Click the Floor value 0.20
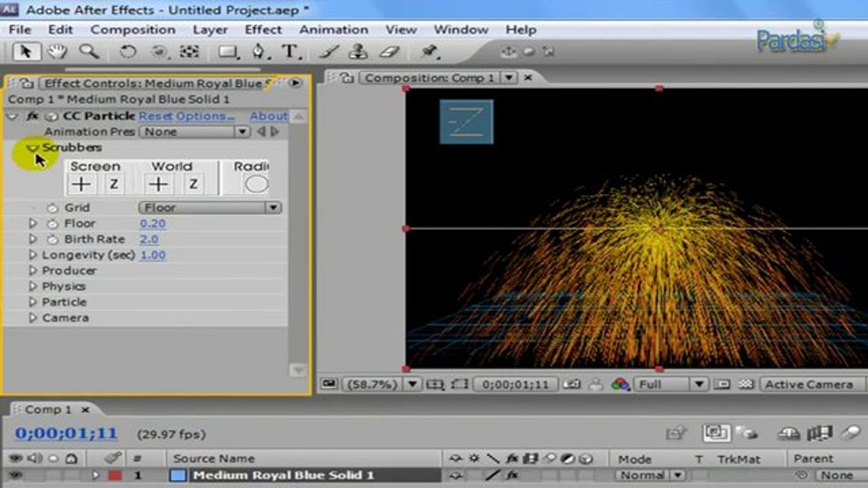Viewport: 868px width, 488px height. 153,224
